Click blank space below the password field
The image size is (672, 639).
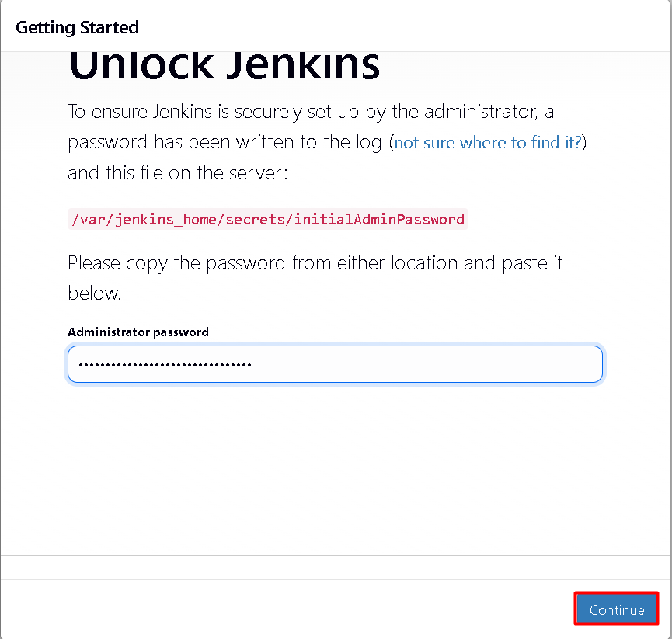click(x=335, y=466)
